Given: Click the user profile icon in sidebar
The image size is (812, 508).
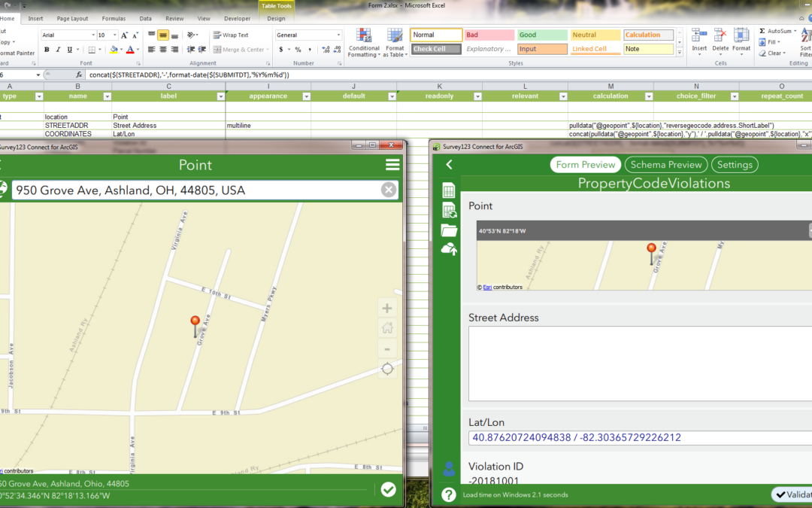Looking at the screenshot, I should 449,469.
